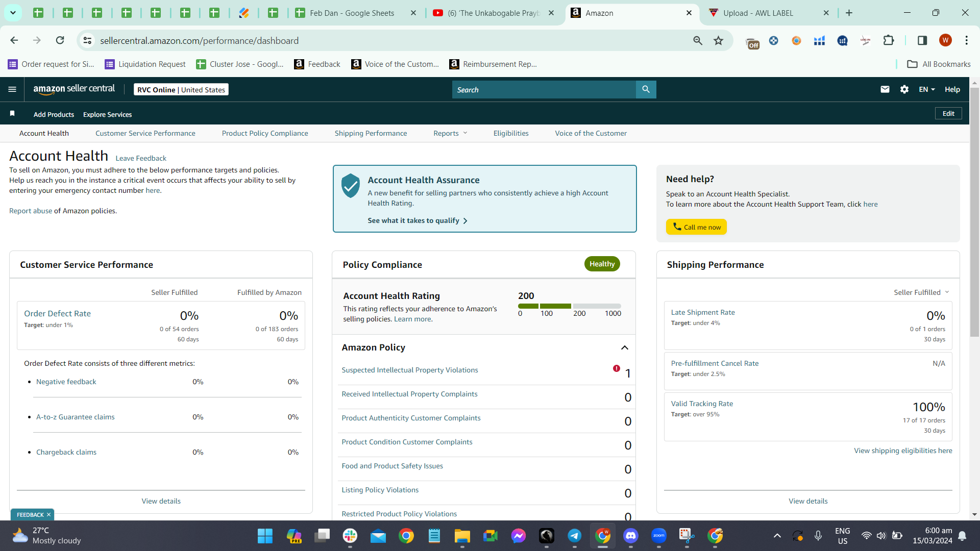Open the Seller Fulfilled dropdown in Shipping Performance
This screenshot has width=980, height=551.
[921, 292]
